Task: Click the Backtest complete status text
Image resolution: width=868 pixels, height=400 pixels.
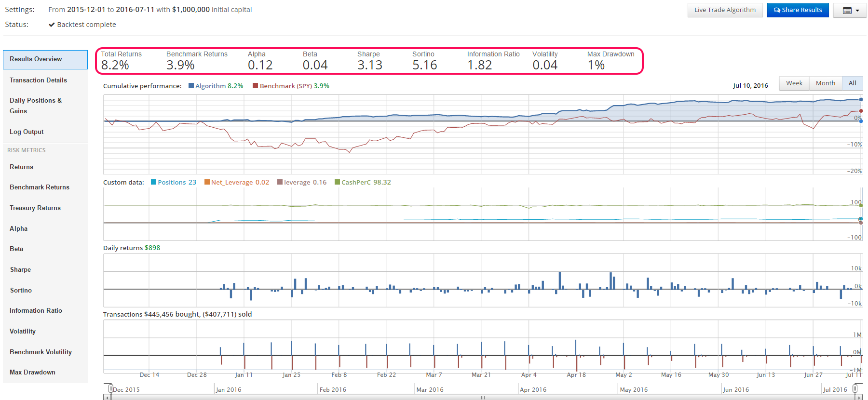Action: 86,25
